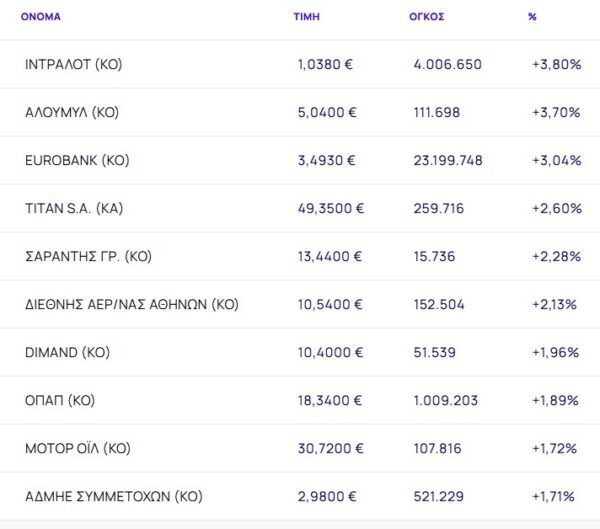Click the TITAN price 49,3500 €

[x=331, y=209]
